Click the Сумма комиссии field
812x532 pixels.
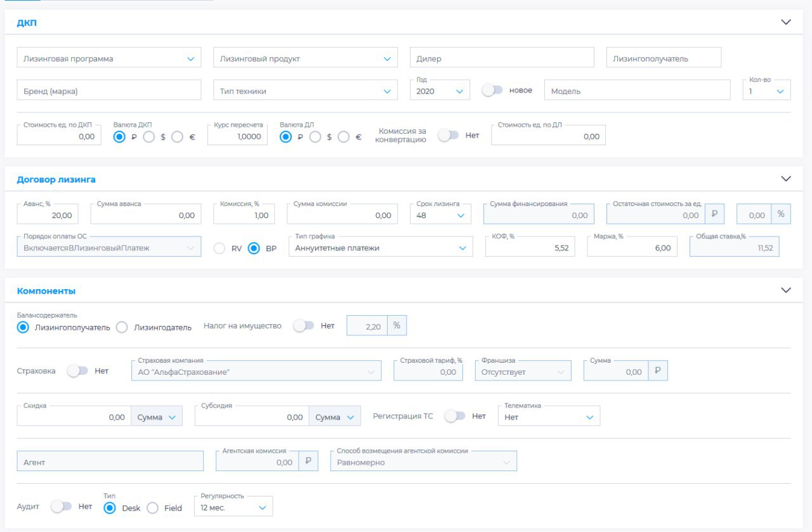342,215
